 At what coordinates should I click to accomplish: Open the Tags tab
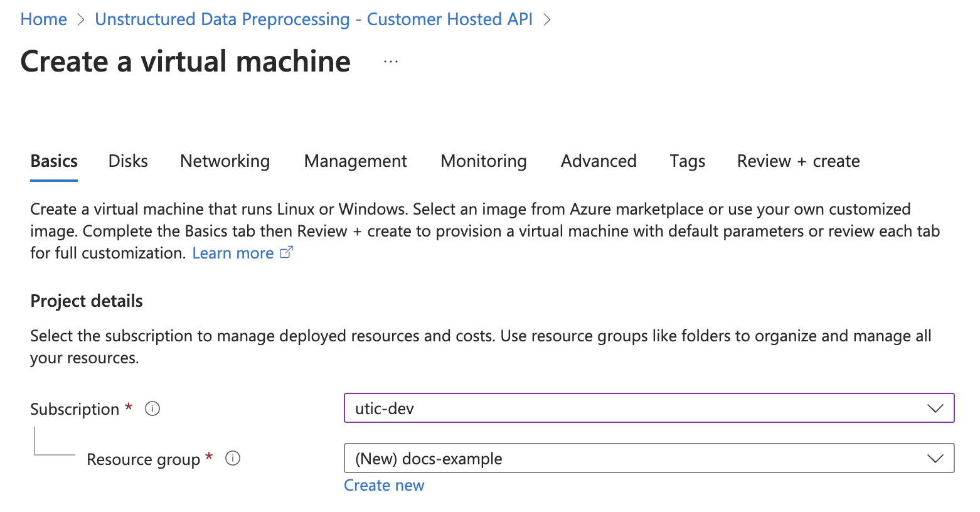pos(688,161)
